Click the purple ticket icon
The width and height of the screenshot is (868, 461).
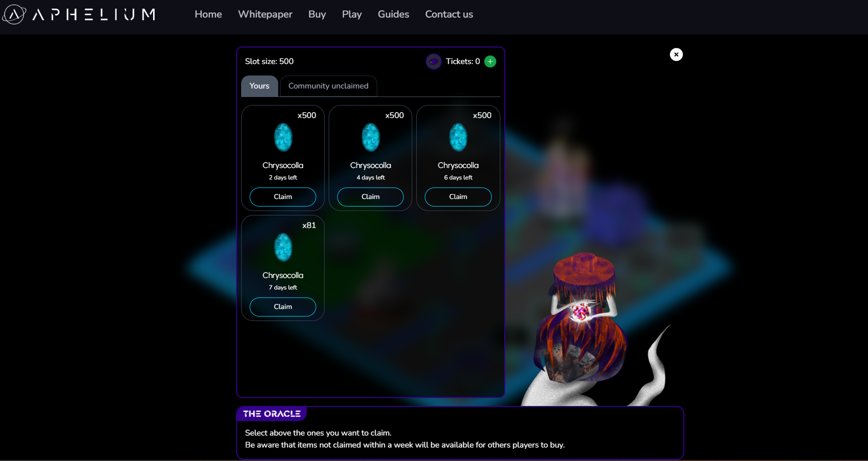click(433, 61)
